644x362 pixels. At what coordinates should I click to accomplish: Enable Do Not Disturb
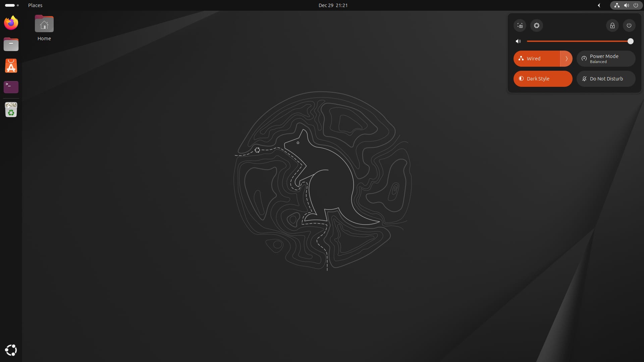pyautogui.click(x=606, y=79)
